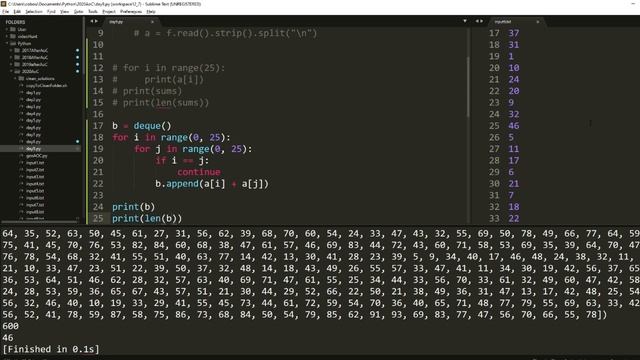Open the View menu
Screen dimensions: 640x360
click(x=64, y=11)
